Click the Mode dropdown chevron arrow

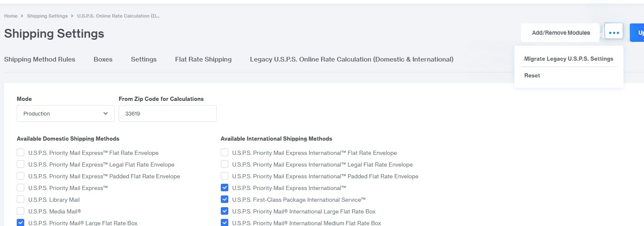coord(105,113)
